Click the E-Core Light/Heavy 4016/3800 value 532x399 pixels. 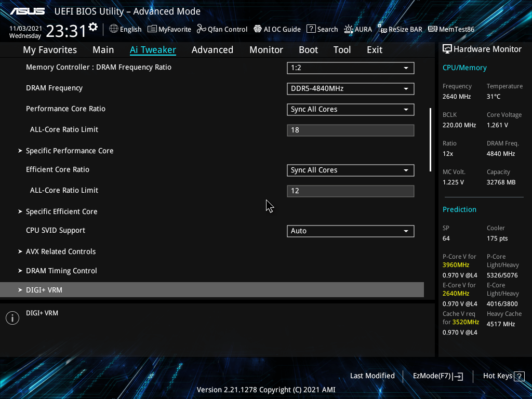point(502,303)
